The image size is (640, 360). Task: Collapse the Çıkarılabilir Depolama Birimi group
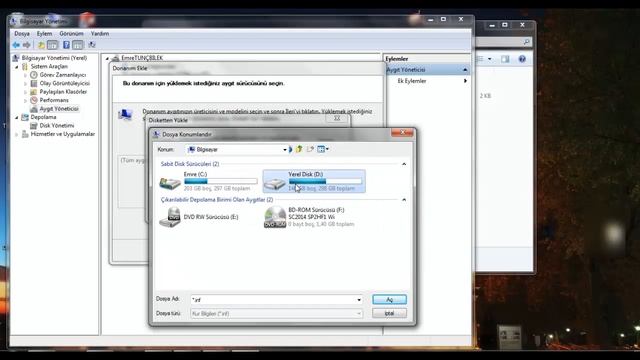point(404,200)
